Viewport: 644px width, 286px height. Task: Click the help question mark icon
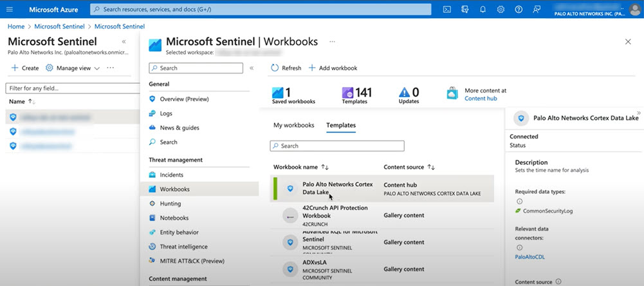click(x=519, y=10)
